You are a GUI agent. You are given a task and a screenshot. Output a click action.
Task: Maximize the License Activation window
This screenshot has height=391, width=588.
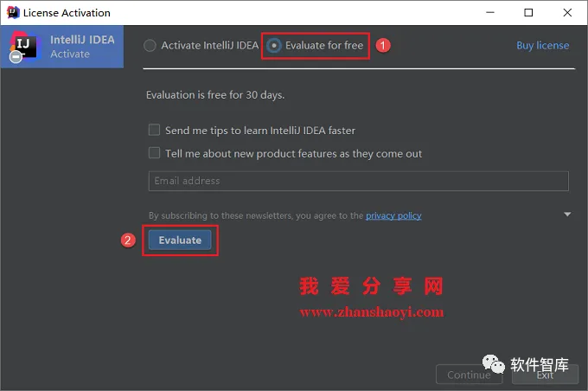(x=528, y=12)
